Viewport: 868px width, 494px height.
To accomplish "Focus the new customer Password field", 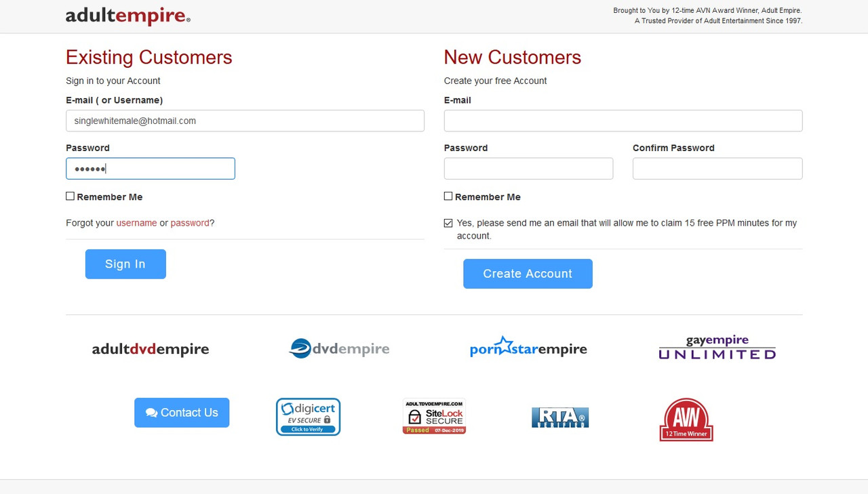I will (x=528, y=169).
